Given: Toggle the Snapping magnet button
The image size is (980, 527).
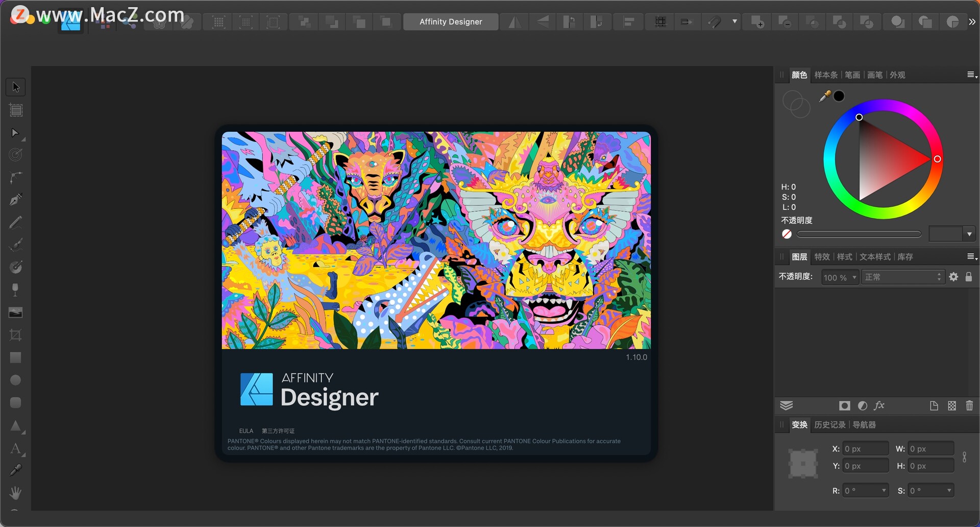Looking at the screenshot, I should 715,22.
